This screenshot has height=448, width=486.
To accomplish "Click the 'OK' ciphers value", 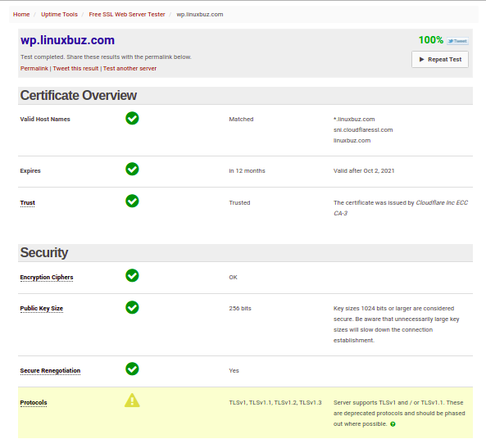I will point(233,278).
